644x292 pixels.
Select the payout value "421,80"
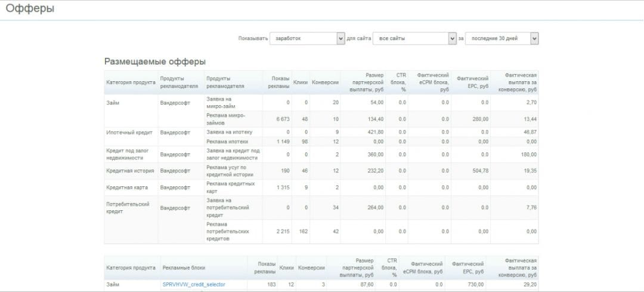[376, 132]
